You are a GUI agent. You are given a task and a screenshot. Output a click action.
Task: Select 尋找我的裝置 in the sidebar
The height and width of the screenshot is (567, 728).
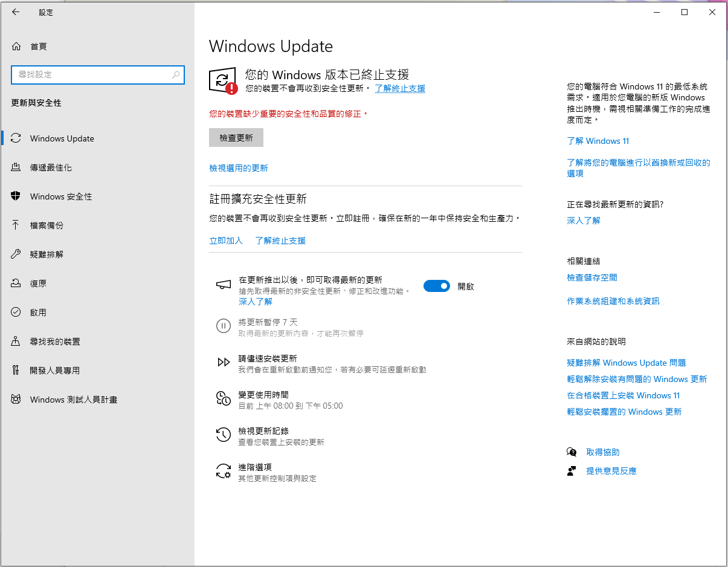(x=98, y=342)
